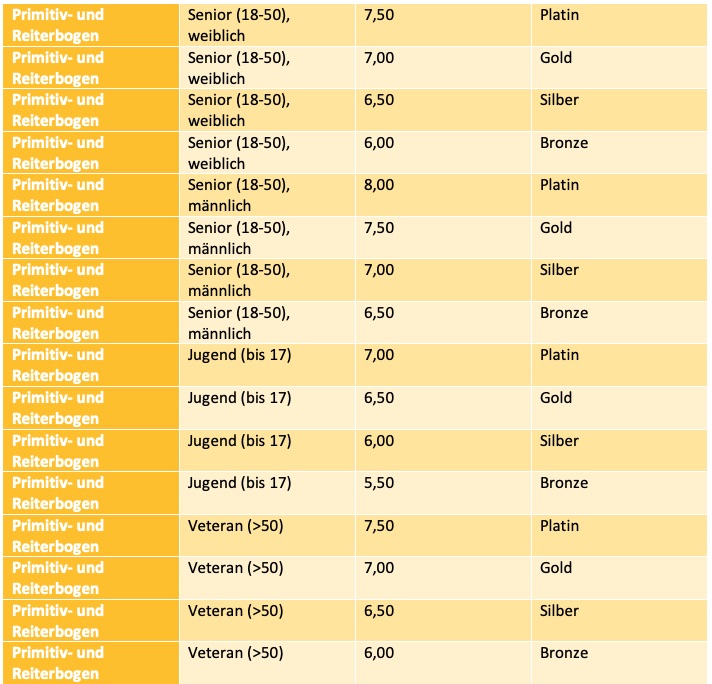The width and height of the screenshot is (712, 684).
Task: Select Senior männlich cell in Gold row
Action: [239, 238]
